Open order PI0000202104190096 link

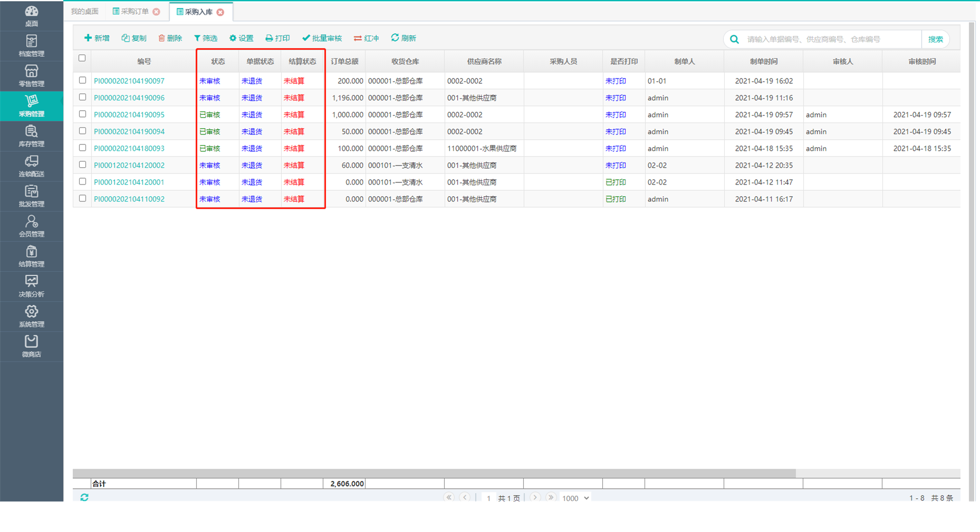pyautogui.click(x=129, y=98)
